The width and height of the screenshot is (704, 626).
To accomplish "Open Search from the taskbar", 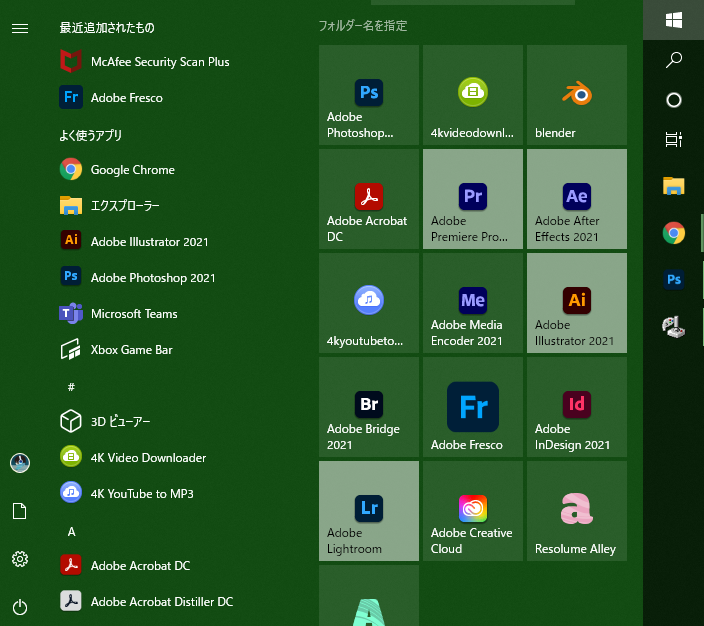I will pyautogui.click(x=673, y=60).
